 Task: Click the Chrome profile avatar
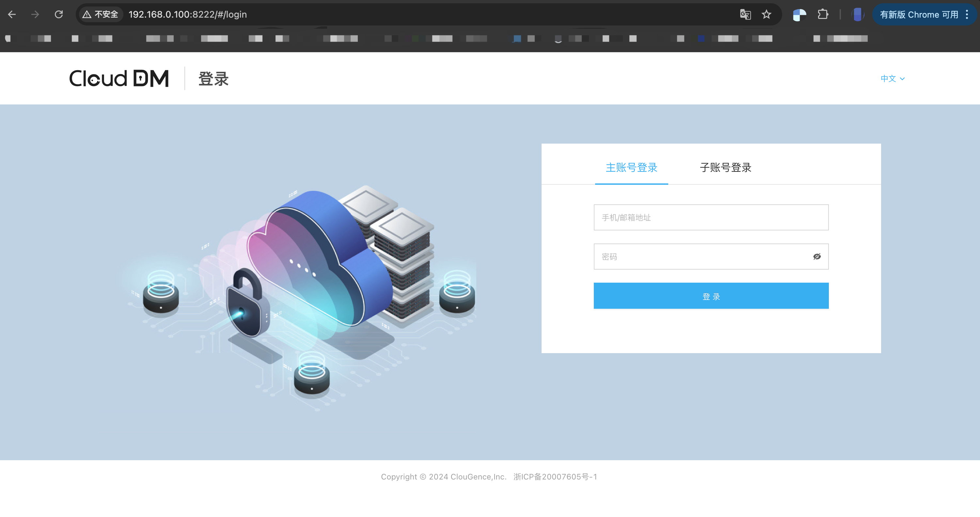(x=858, y=14)
